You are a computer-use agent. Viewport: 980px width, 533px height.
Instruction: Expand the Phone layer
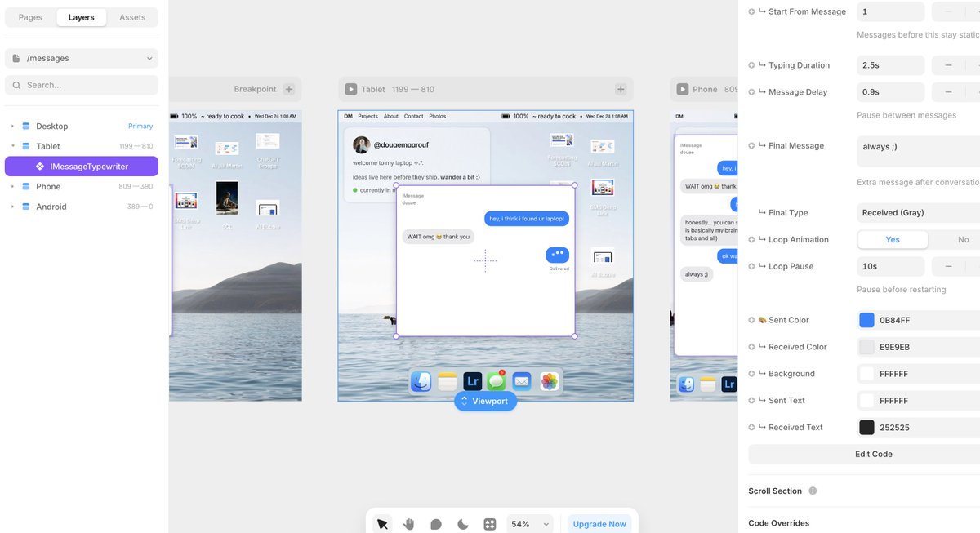[x=12, y=187]
